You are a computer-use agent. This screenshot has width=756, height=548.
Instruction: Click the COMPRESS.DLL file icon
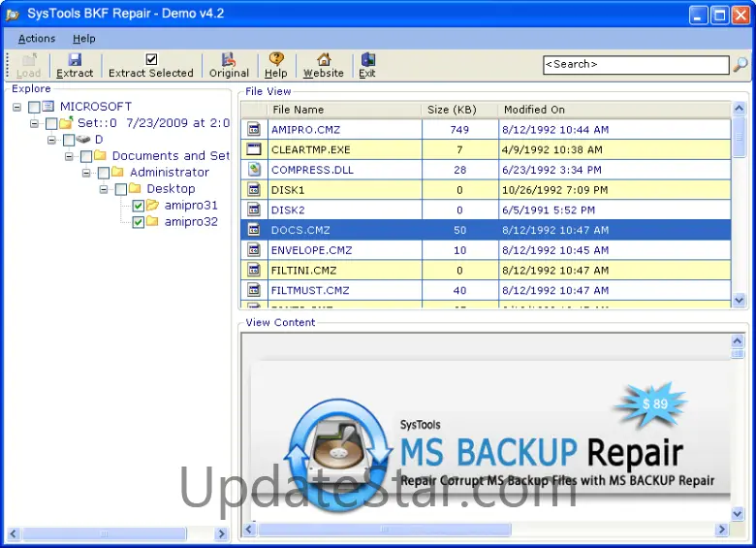click(x=254, y=170)
